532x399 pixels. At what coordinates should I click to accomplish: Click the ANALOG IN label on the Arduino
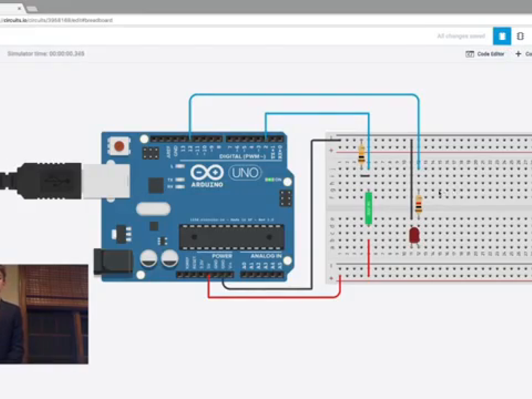pyautogui.click(x=266, y=256)
